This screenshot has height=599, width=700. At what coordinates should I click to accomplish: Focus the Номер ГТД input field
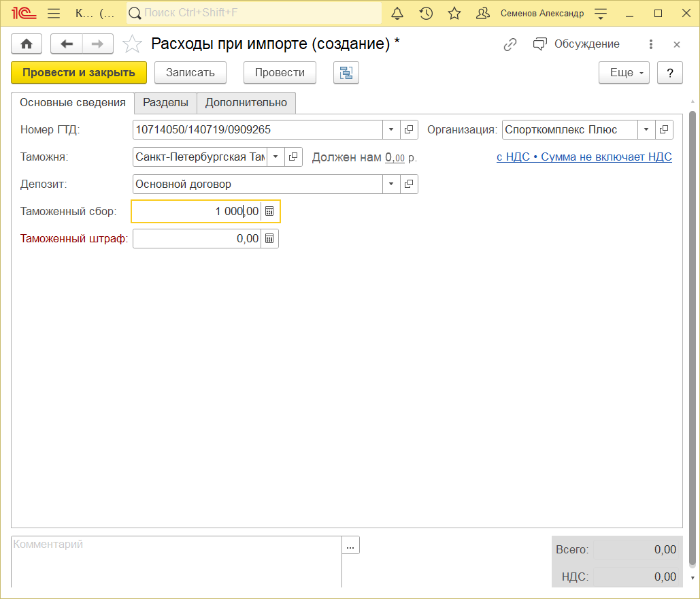pyautogui.click(x=258, y=129)
